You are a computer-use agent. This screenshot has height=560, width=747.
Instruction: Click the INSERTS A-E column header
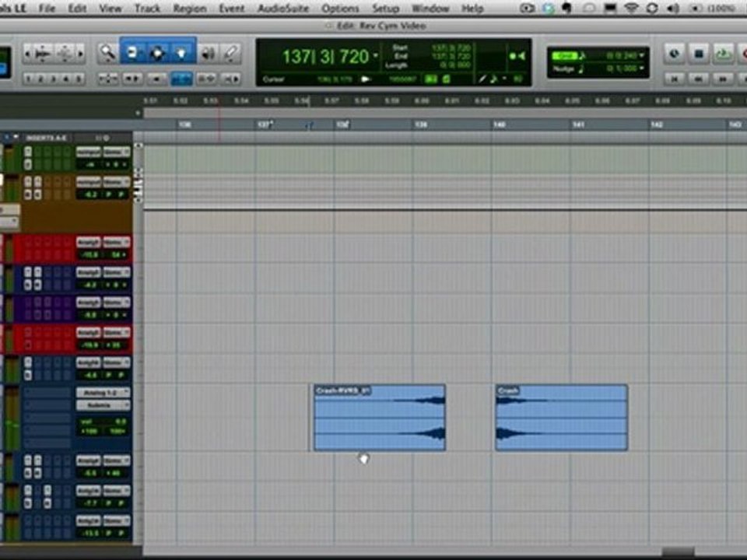click(x=46, y=138)
